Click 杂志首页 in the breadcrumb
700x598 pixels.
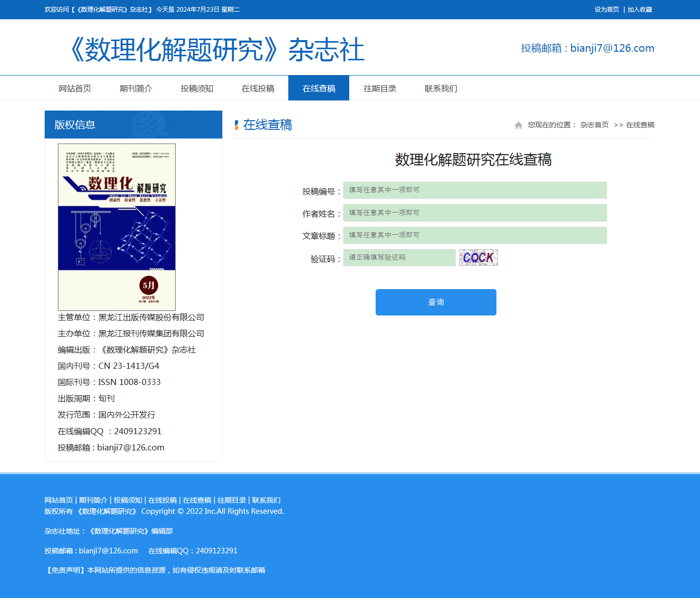[x=594, y=125]
